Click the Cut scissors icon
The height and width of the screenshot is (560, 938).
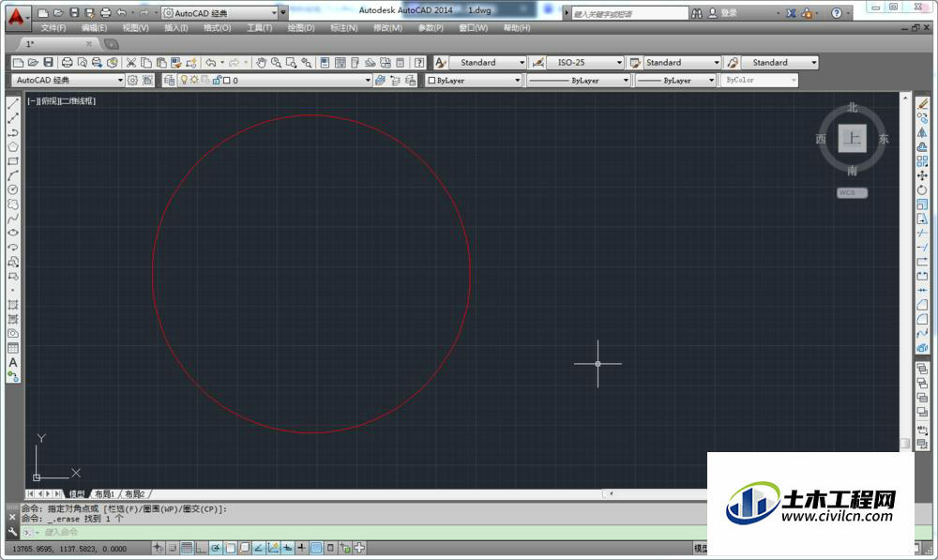[x=131, y=62]
